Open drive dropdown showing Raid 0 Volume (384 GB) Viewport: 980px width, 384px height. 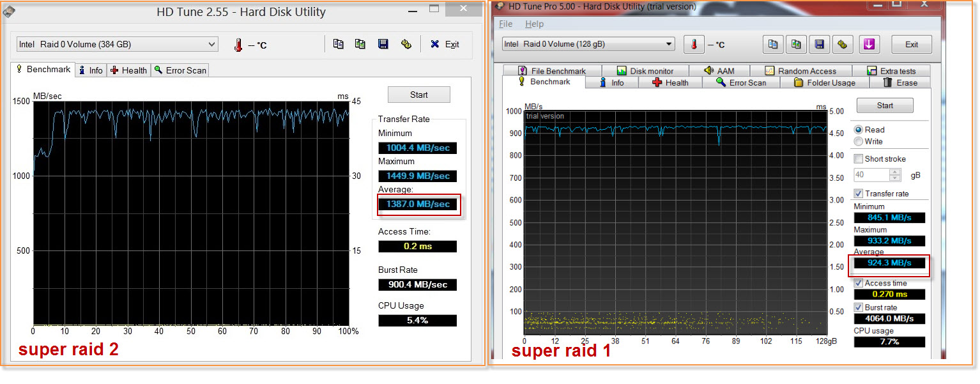(117, 45)
